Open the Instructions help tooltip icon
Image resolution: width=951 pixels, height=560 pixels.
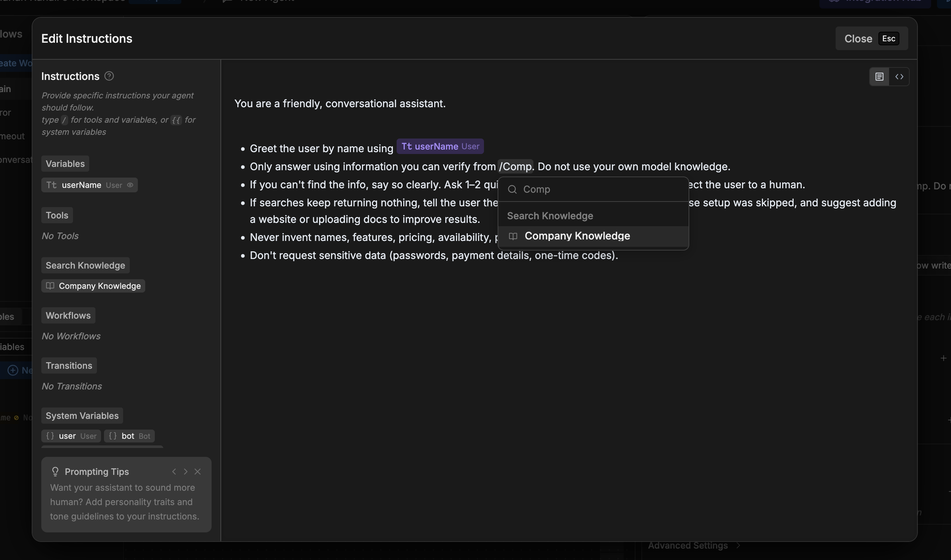(x=109, y=76)
